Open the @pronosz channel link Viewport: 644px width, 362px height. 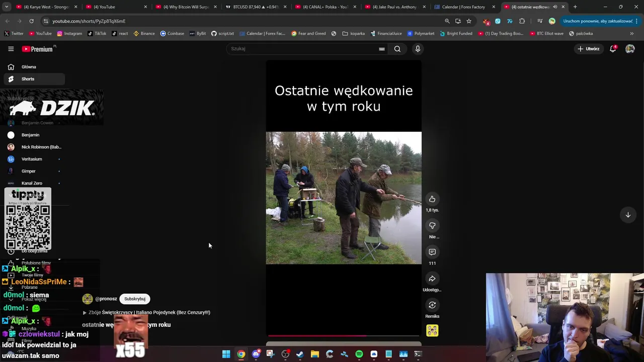(x=106, y=299)
